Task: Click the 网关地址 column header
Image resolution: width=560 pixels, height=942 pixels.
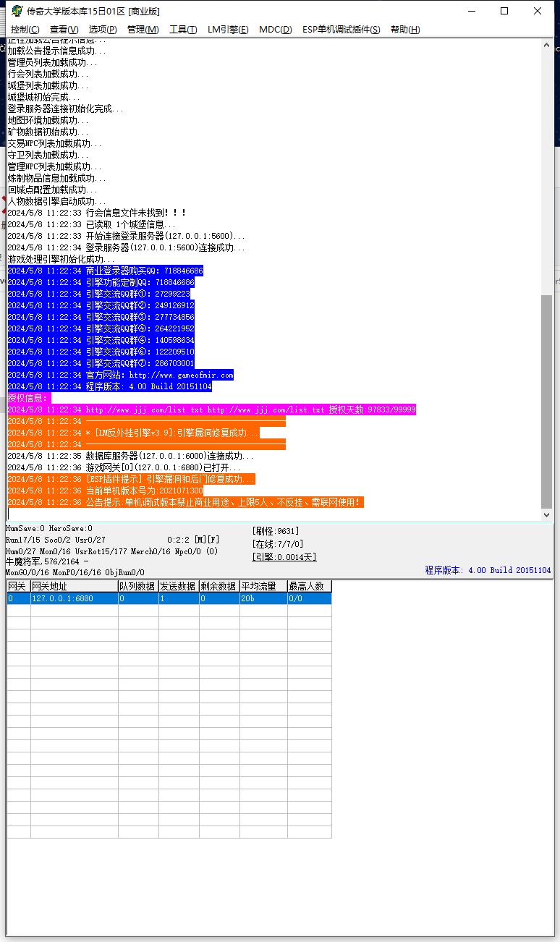Action: coord(75,586)
